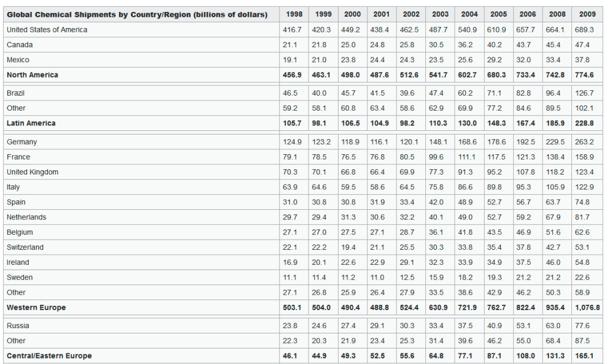Click the Brazil row label
The image size is (612, 364).
[x=16, y=93]
